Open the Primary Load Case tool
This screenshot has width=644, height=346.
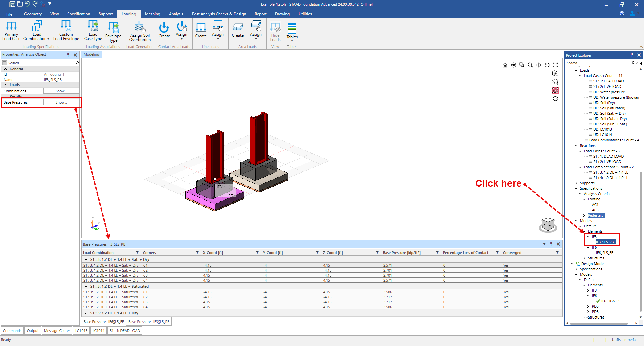(x=11, y=31)
